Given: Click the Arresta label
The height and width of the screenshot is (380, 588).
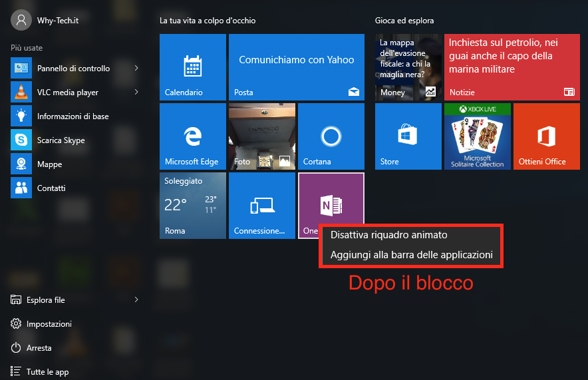Looking at the screenshot, I should pos(39,348).
